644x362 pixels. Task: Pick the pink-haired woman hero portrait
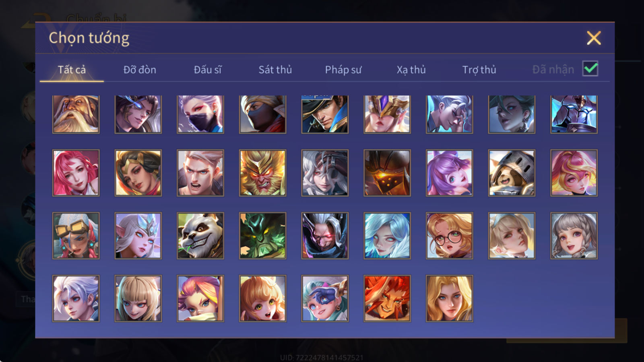click(x=76, y=173)
